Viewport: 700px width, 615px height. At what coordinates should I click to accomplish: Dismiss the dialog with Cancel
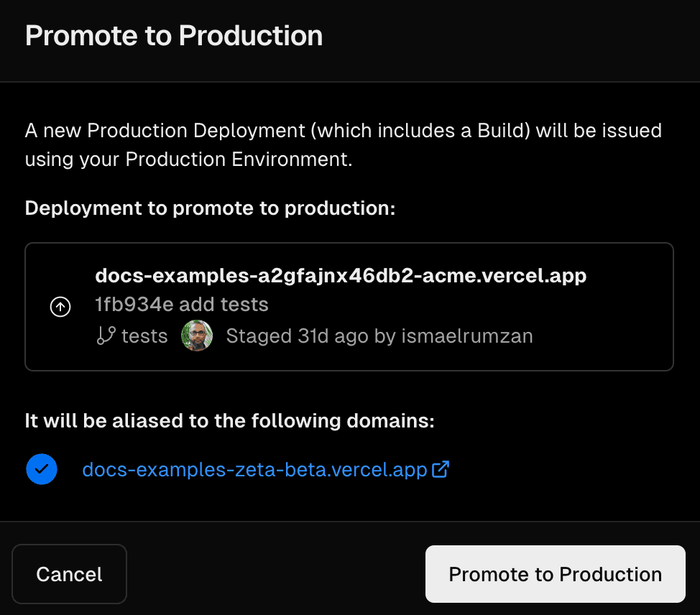pyautogui.click(x=69, y=573)
